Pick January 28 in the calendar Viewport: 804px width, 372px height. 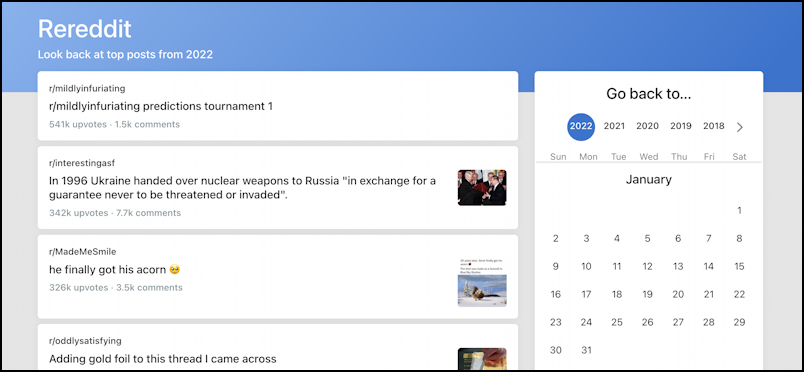pyautogui.click(x=709, y=322)
